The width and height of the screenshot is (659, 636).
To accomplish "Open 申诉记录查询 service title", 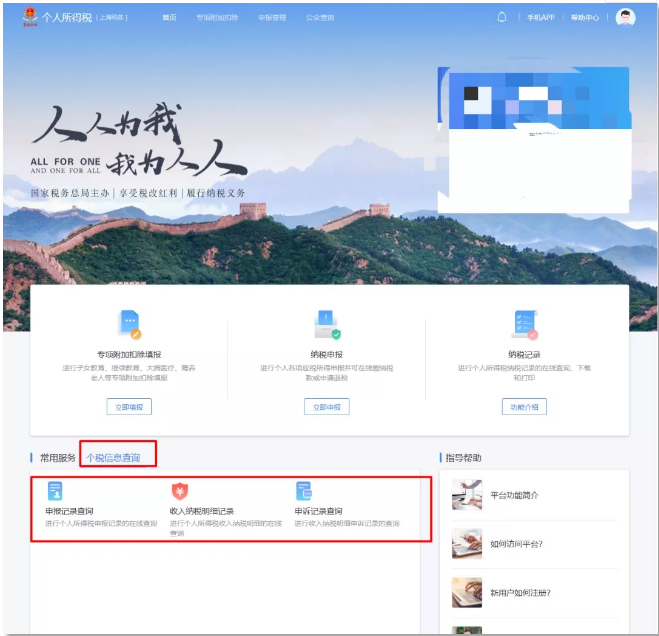I will click(318, 511).
